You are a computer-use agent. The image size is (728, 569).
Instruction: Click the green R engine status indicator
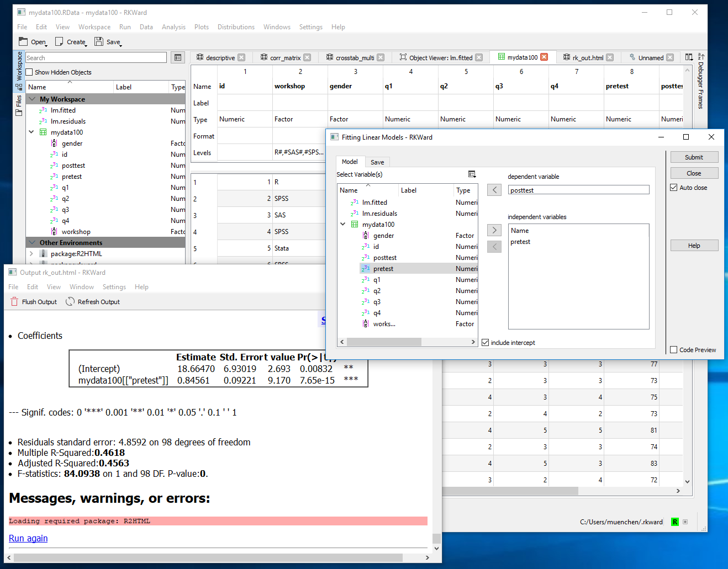point(674,521)
